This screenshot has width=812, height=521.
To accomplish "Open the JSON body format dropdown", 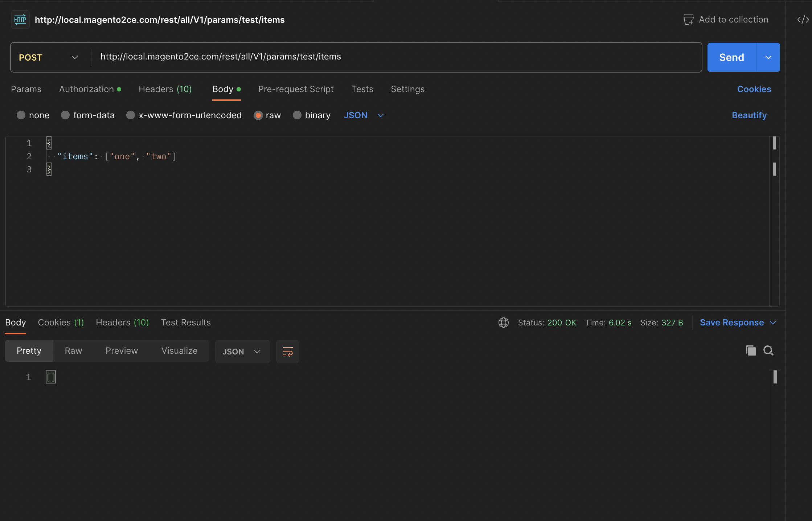I will tap(364, 115).
